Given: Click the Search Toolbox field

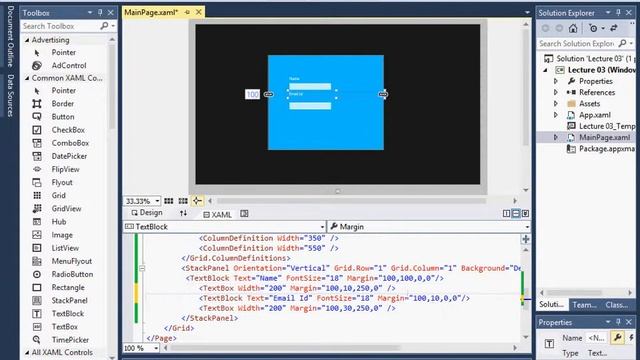Looking at the screenshot, I should click(60, 26).
